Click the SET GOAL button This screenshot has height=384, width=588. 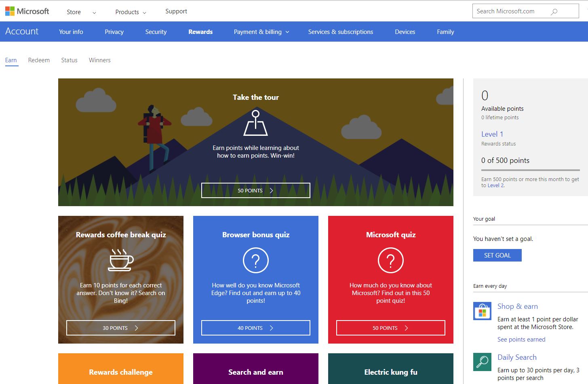497,255
